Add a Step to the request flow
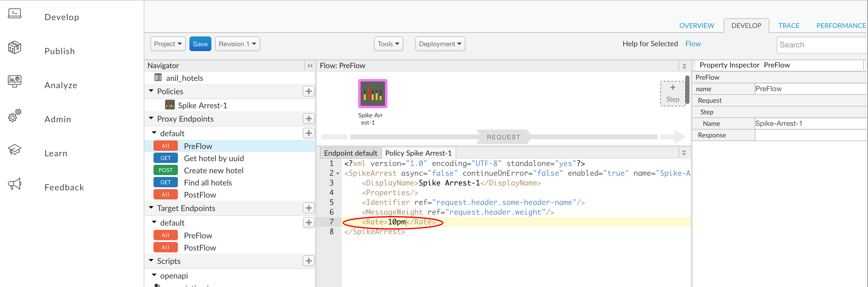868x287 pixels. coord(672,94)
